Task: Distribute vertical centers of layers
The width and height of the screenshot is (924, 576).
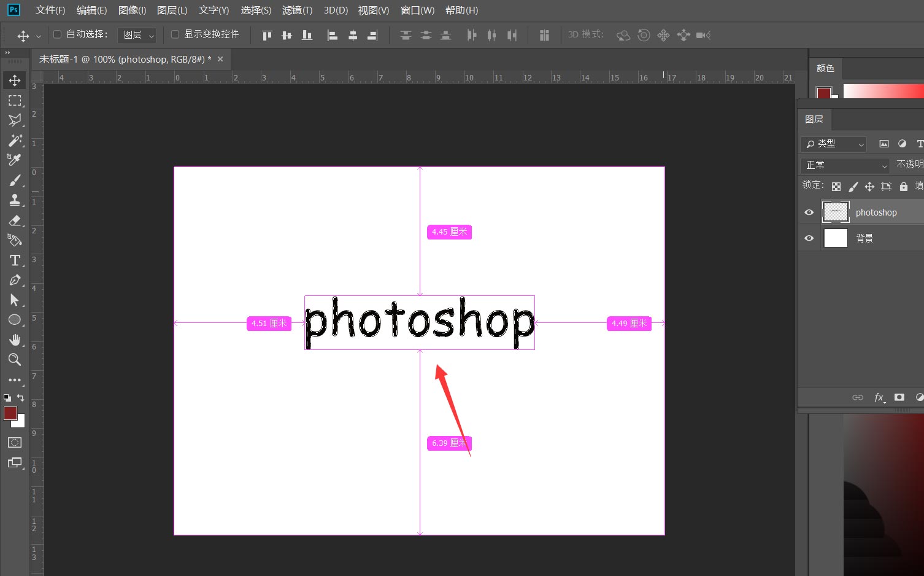Action: 426,35
